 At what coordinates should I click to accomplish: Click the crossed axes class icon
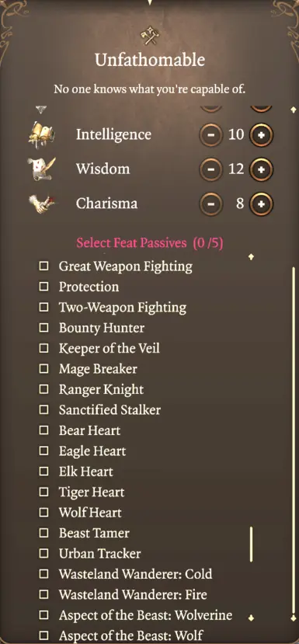pos(149,35)
